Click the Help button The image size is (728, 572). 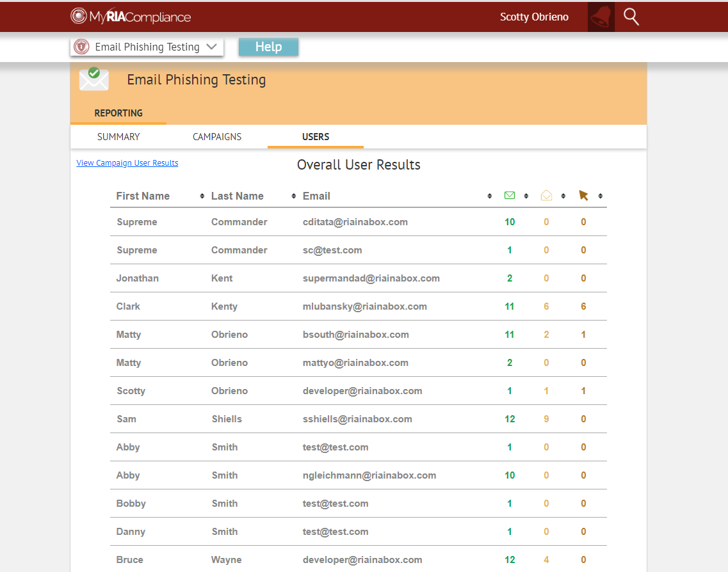coord(268,47)
